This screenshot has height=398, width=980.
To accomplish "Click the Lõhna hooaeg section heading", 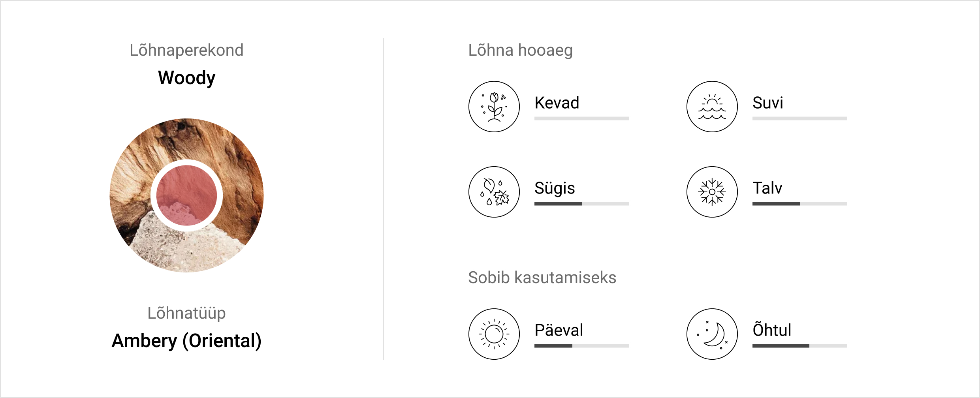I will [520, 51].
